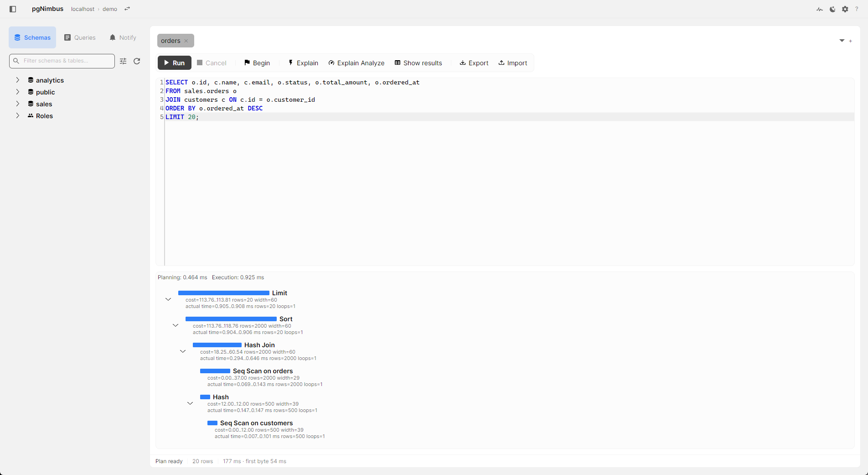Collapse the Sort plan node
Image resolution: width=868 pixels, height=475 pixels.
click(176, 325)
